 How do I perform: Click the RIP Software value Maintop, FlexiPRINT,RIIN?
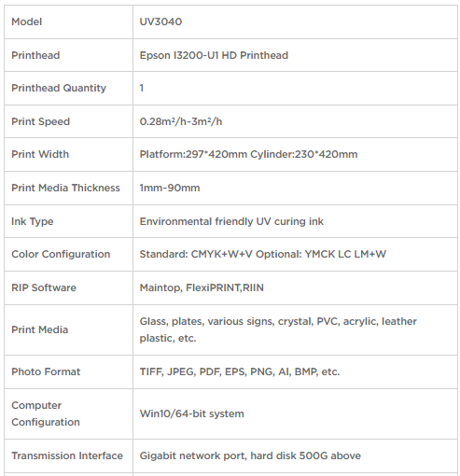(202, 287)
